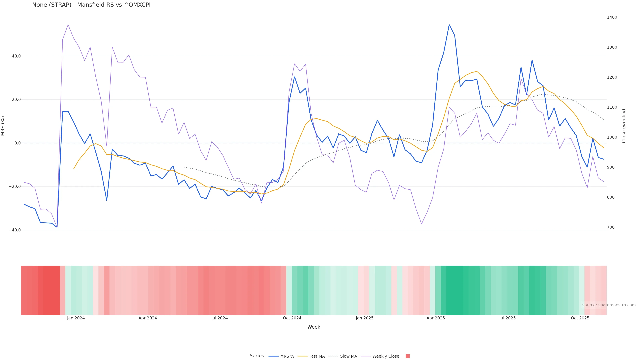Click the orange Fast MA legend line icon
The width and height of the screenshot is (644, 362).
303,356
